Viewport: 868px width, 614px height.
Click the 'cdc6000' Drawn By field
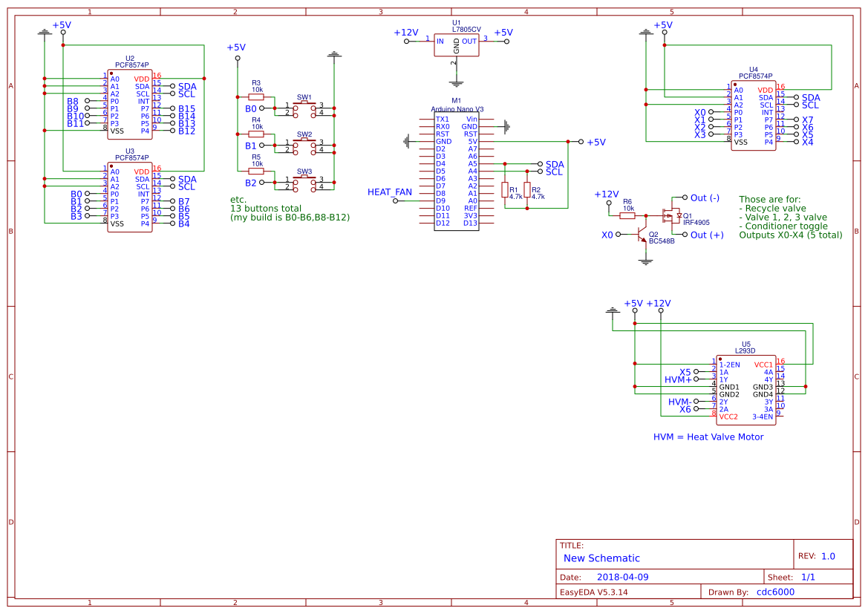[775, 592]
